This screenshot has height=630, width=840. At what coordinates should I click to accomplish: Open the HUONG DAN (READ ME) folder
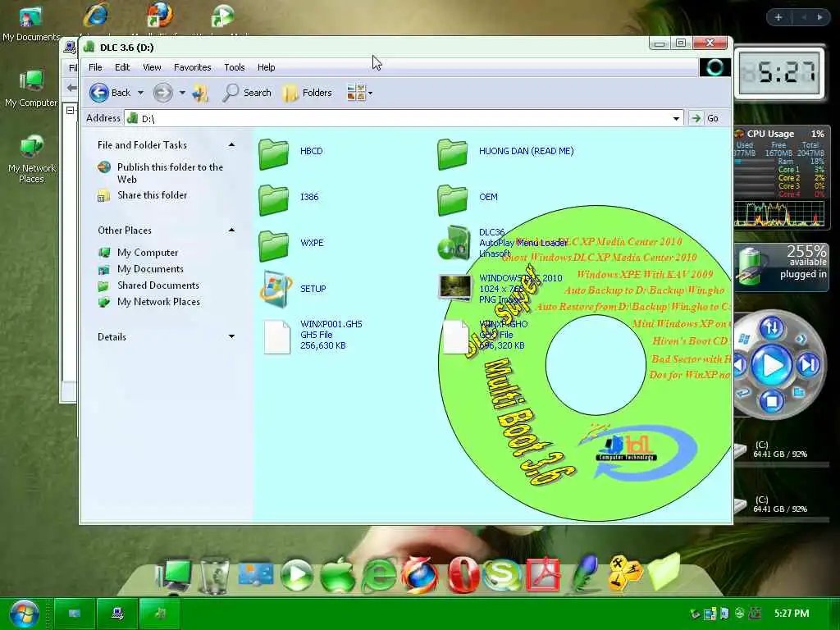pyautogui.click(x=452, y=153)
